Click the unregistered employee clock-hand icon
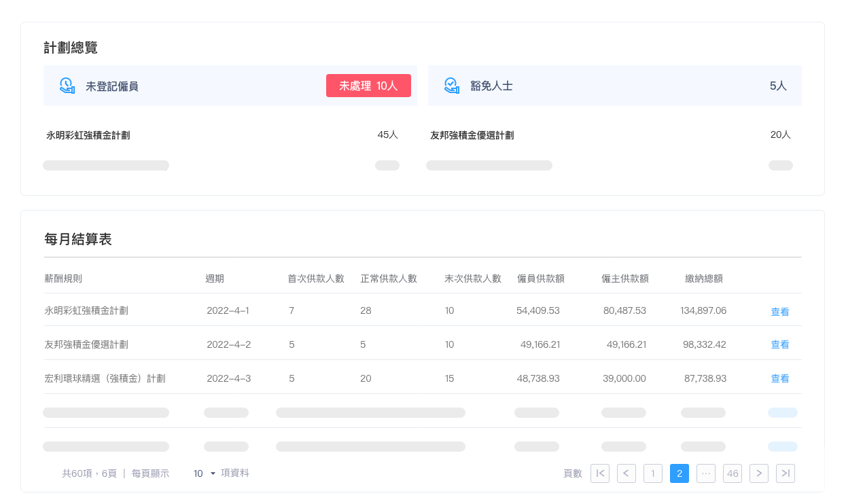The width and height of the screenshot is (846, 504). [67, 86]
